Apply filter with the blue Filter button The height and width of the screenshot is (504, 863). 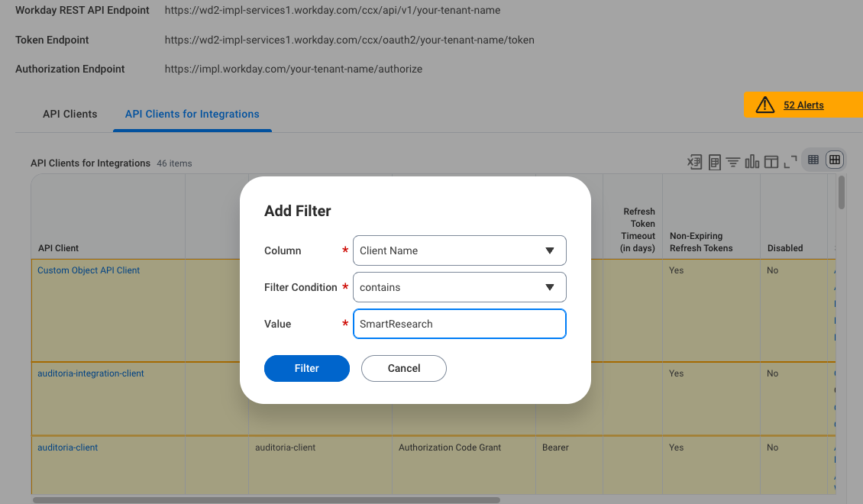coord(306,368)
